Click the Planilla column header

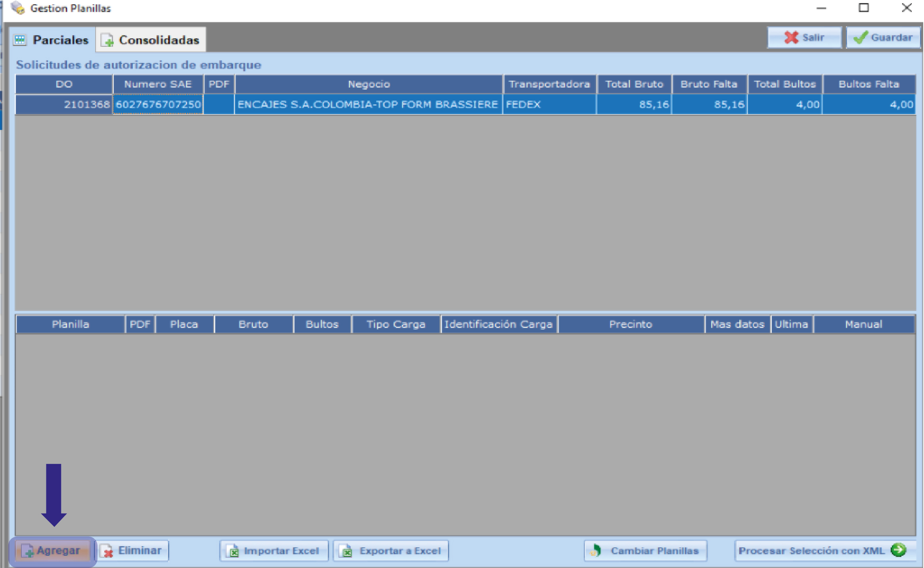coord(70,324)
